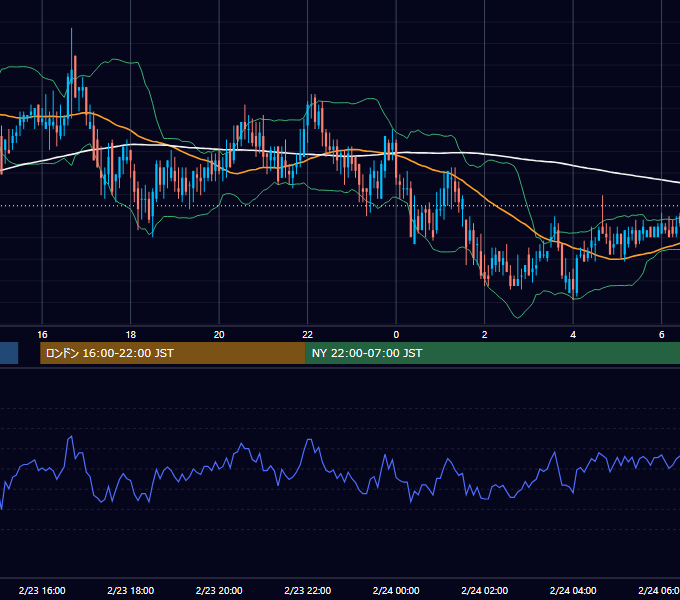Click the 2/23 18:00 date label
The image size is (680, 600).
(131, 590)
